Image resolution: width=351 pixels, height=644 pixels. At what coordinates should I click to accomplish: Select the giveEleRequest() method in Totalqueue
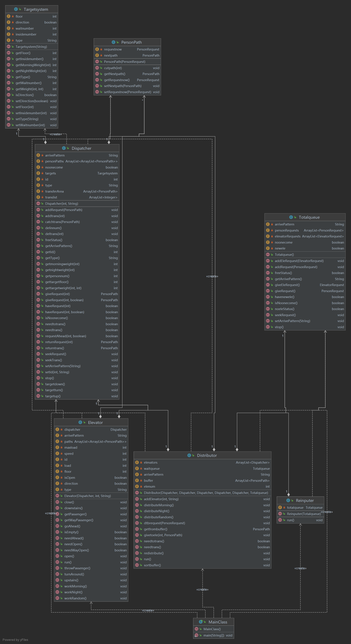pos(287,285)
